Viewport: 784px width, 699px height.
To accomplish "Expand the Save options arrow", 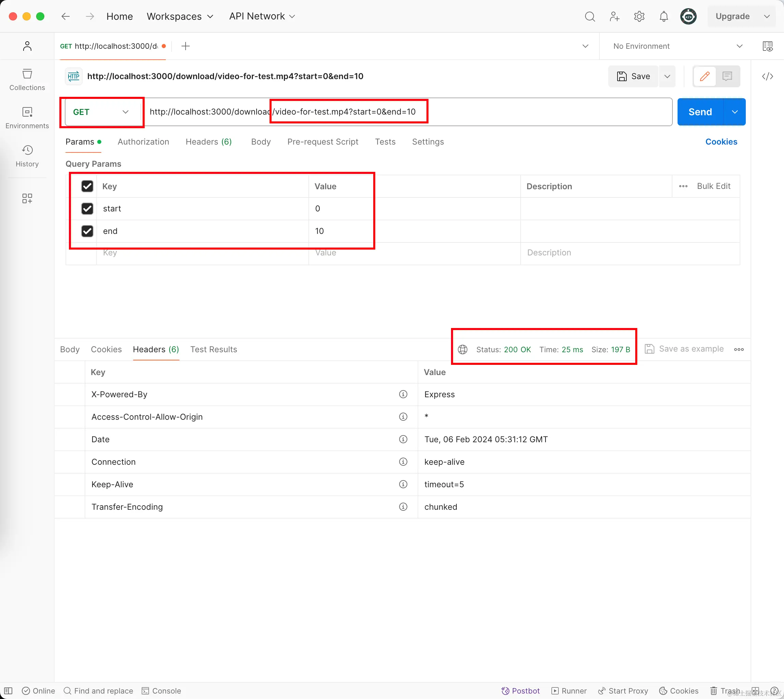I will (667, 76).
